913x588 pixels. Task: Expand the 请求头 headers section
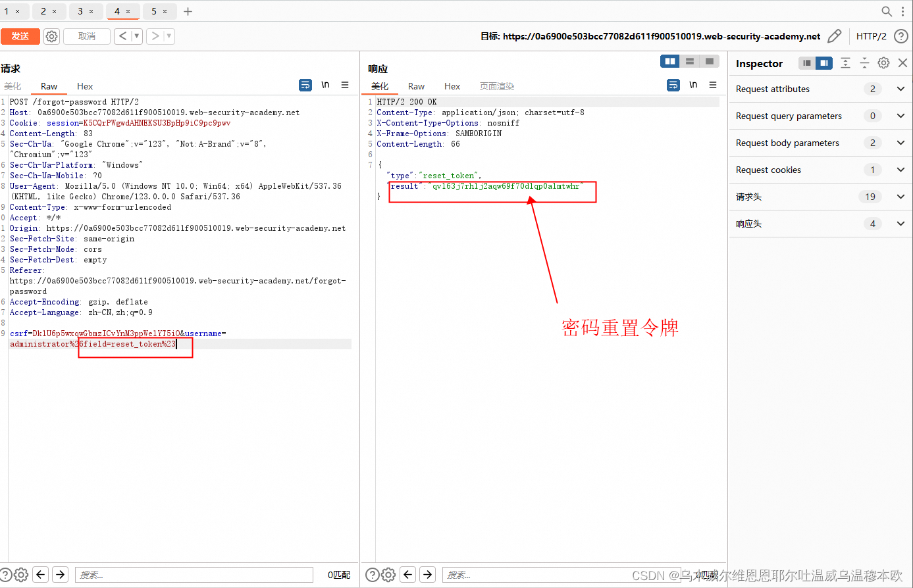click(x=900, y=196)
